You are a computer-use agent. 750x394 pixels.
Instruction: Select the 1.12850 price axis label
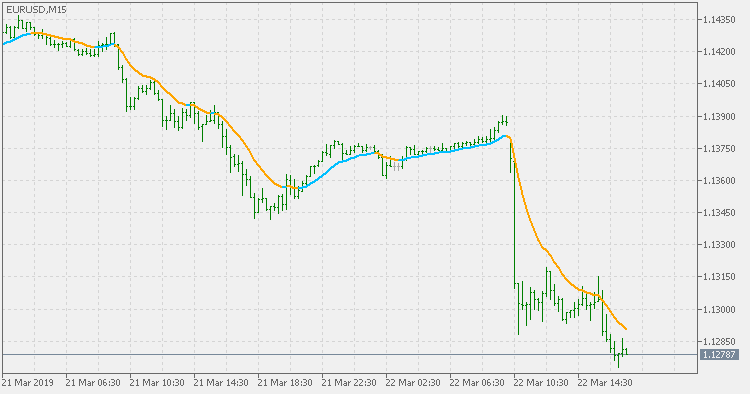click(x=719, y=341)
